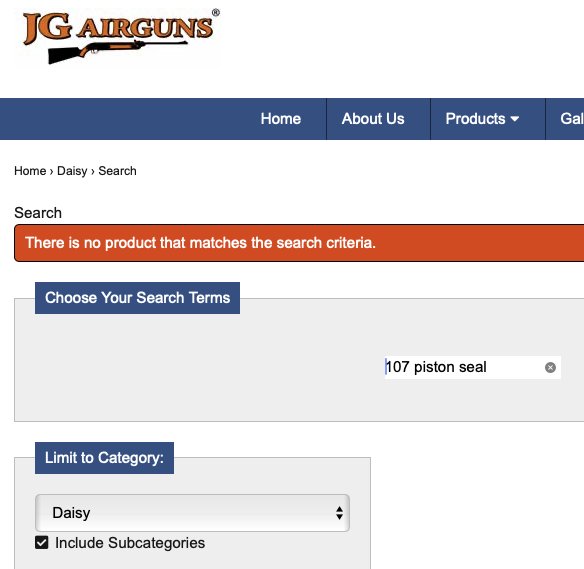Click into the '107 piston seal' search box
The width and height of the screenshot is (584, 569).
coord(472,367)
